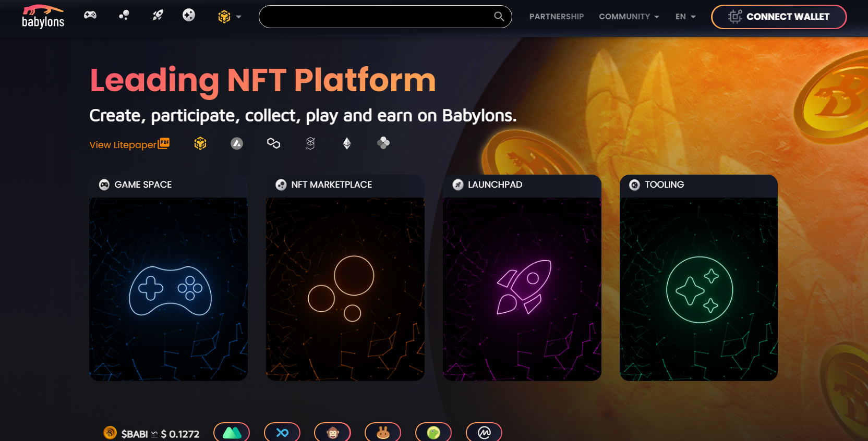Click the icon beside TOOLING label
The height and width of the screenshot is (441, 868).
(x=634, y=185)
